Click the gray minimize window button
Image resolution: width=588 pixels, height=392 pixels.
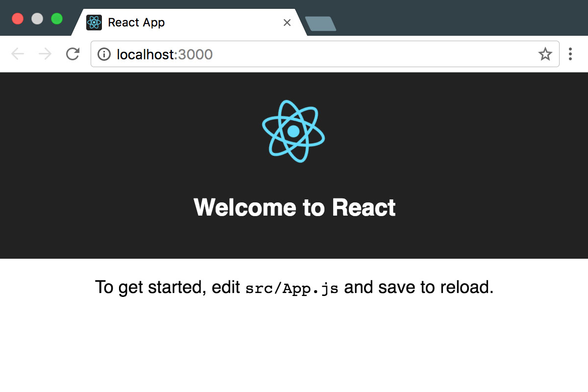tap(37, 19)
